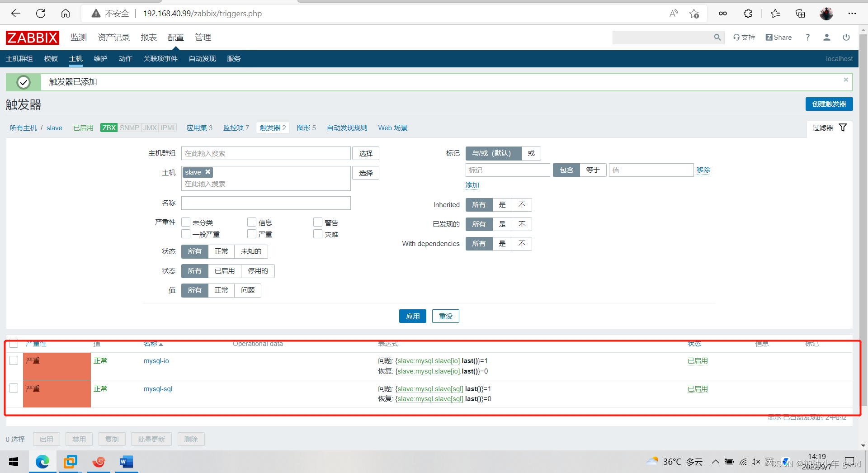Set tag operator to 或
The width and height of the screenshot is (868, 473).
click(531, 153)
